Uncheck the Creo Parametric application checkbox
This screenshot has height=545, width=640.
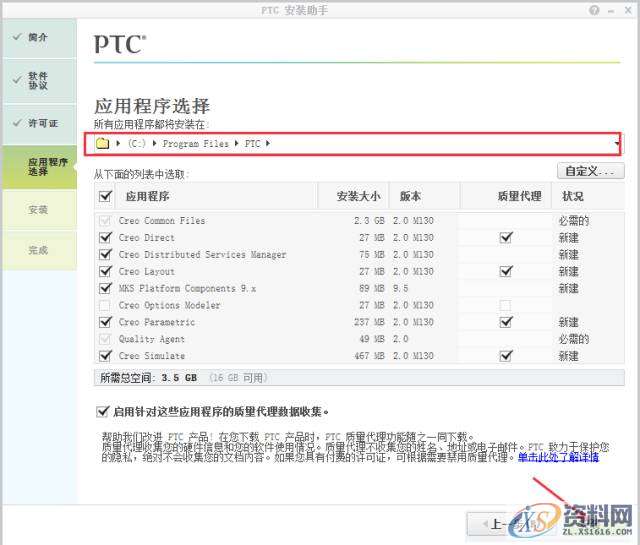[x=105, y=322]
